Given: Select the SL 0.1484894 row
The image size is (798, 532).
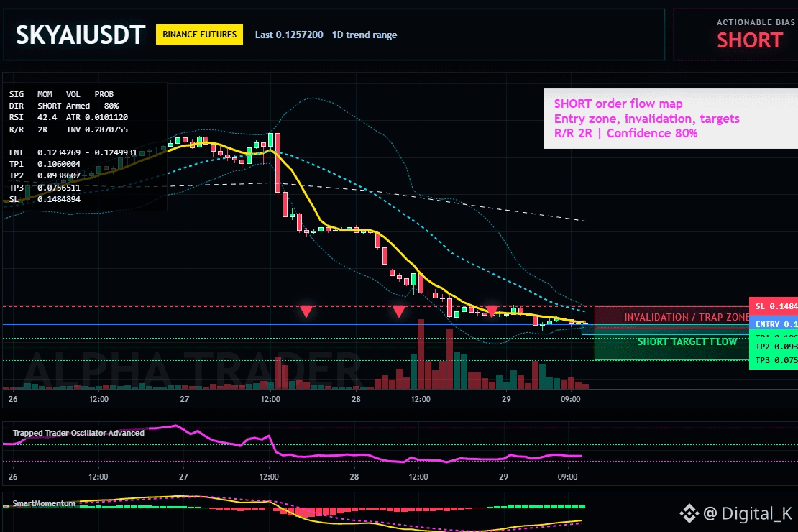Looking at the screenshot, I should (x=45, y=199).
